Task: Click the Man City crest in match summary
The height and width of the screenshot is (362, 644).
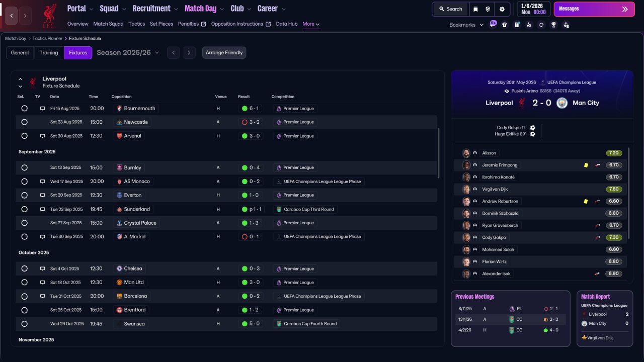Action: 562,103
